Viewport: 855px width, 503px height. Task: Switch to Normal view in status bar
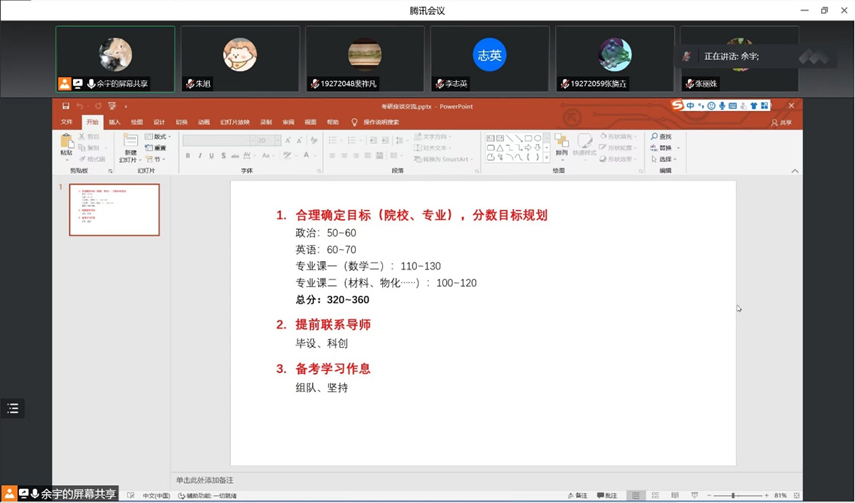pyautogui.click(x=634, y=495)
